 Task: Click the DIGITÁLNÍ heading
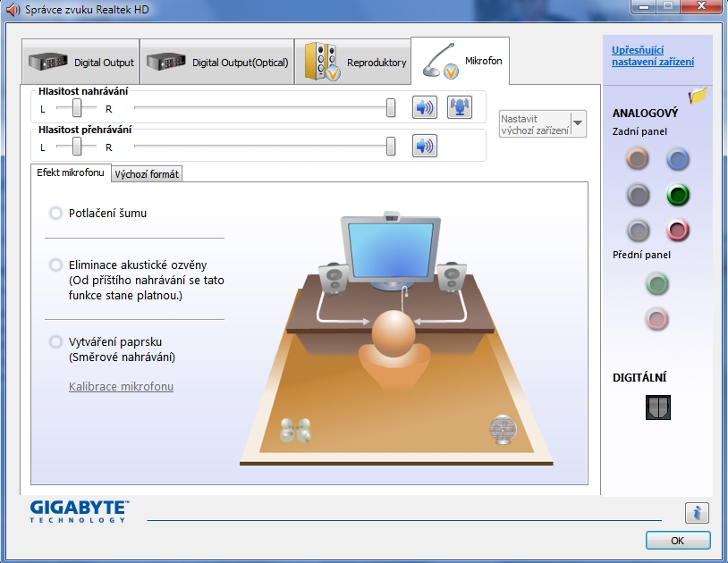(639, 377)
